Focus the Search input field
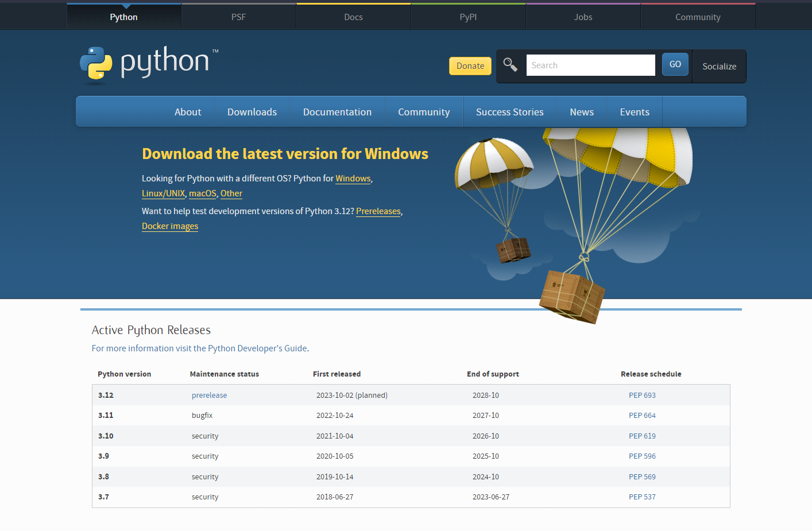This screenshot has width=812, height=531. [591, 65]
